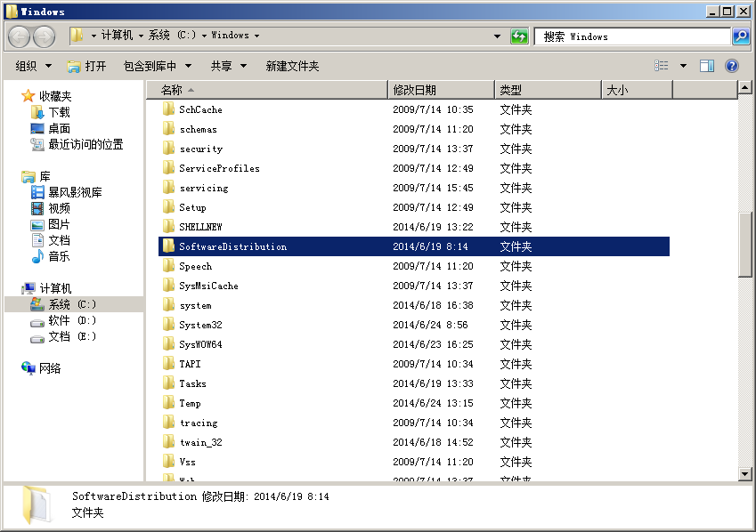Click 新建文件夹 button

[292, 66]
